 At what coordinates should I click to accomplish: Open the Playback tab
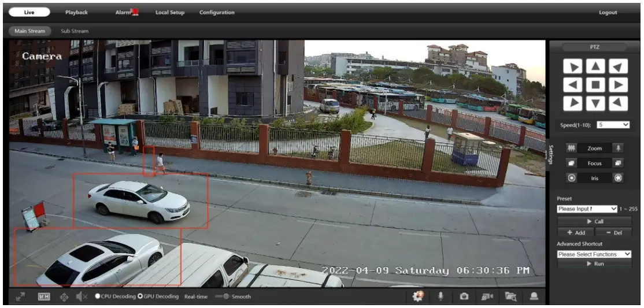pos(76,12)
